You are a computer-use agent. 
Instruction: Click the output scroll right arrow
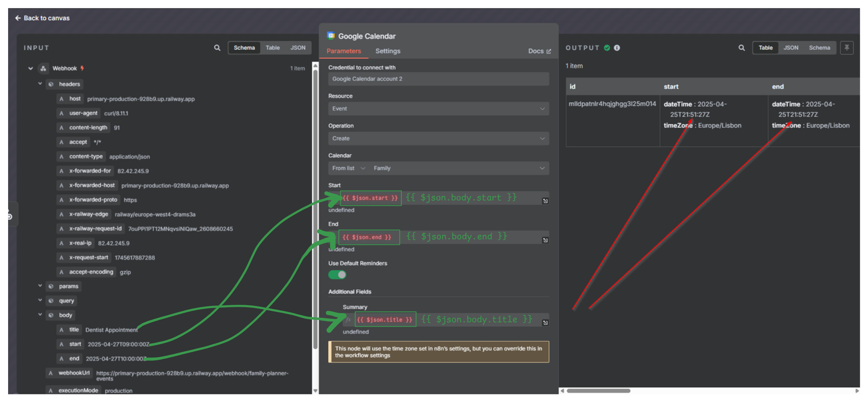(x=857, y=391)
